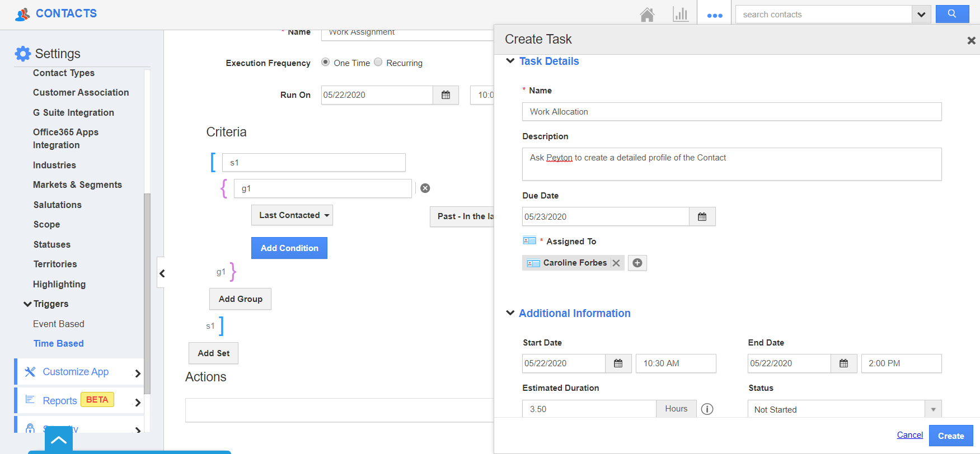Go to the home icon

[647, 15]
